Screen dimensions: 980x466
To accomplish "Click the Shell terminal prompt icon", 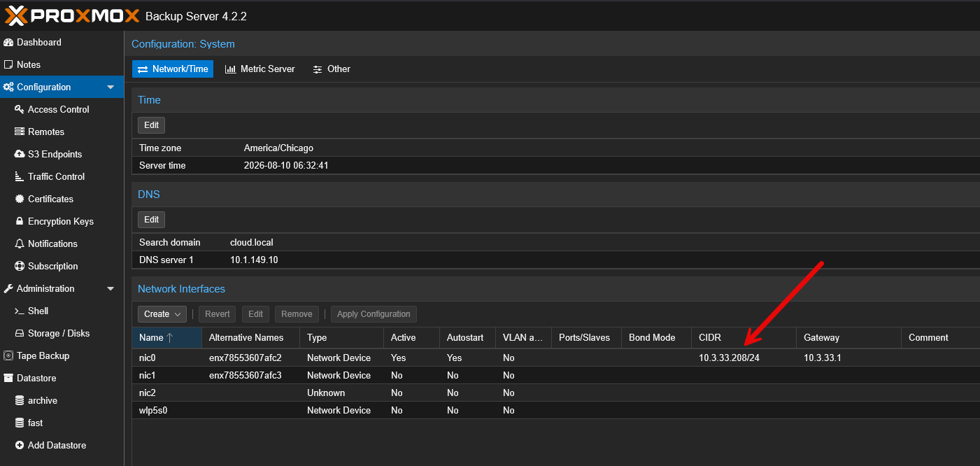I will tap(20, 311).
